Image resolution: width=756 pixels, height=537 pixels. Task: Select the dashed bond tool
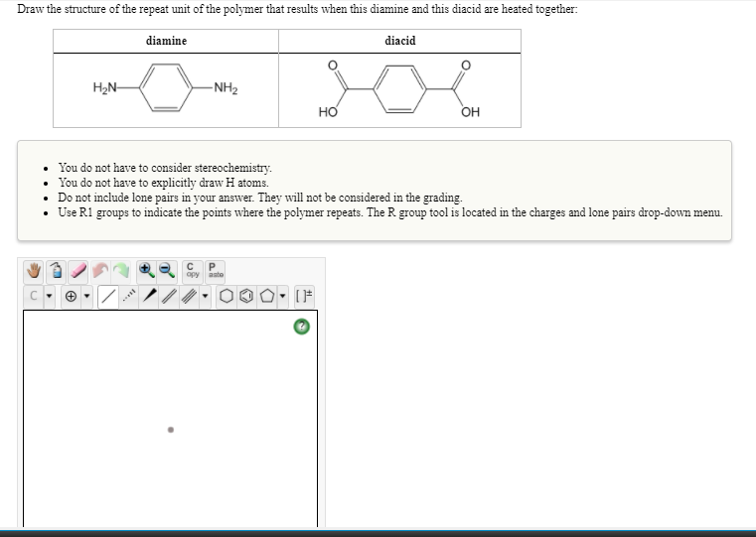[129, 296]
